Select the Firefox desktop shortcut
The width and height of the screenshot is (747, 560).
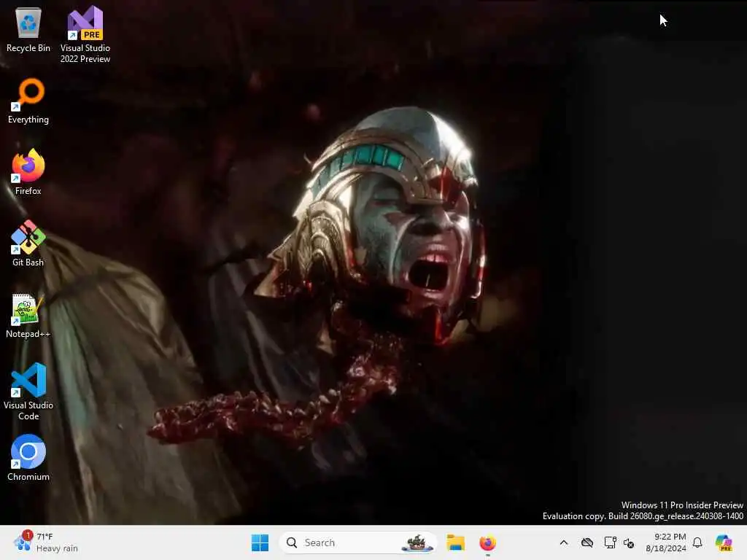[28, 172]
